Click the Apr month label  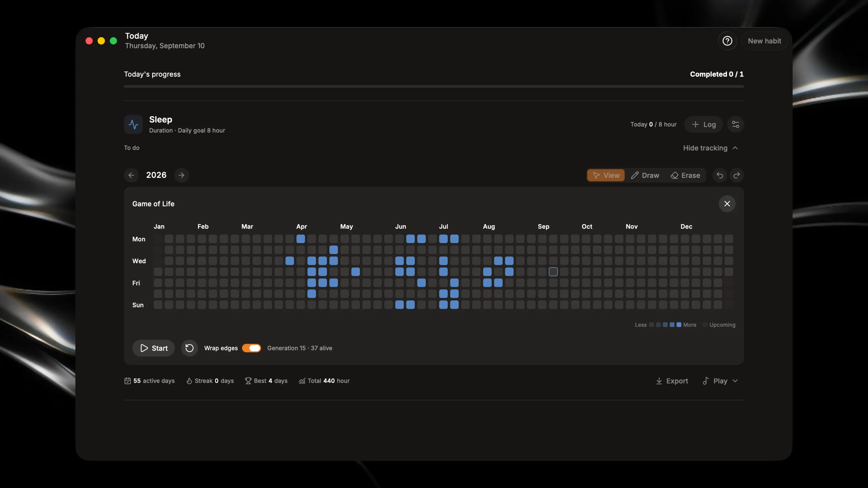pos(302,227)
